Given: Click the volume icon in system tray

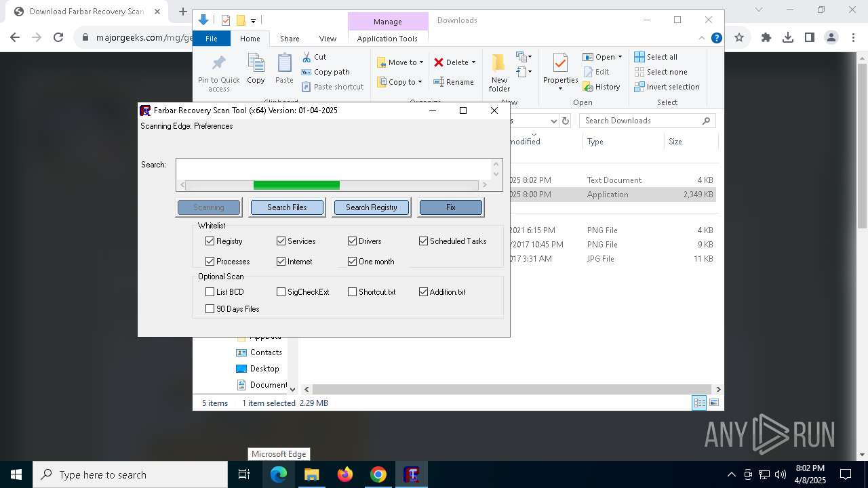Looking at the screenshot, I should click(781, 474).
